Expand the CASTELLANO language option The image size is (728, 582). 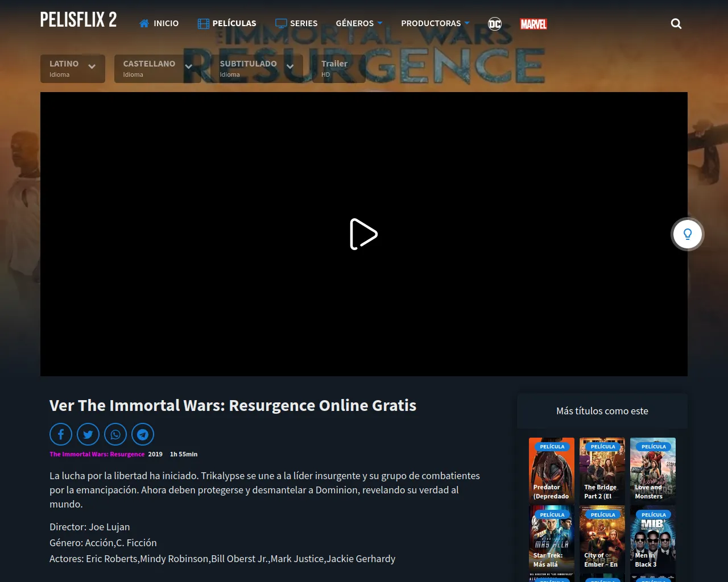[158, 69]
